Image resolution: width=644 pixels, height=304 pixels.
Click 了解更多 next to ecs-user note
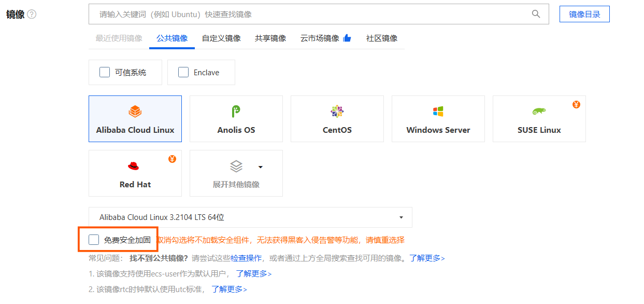click(x=254, y=273)
